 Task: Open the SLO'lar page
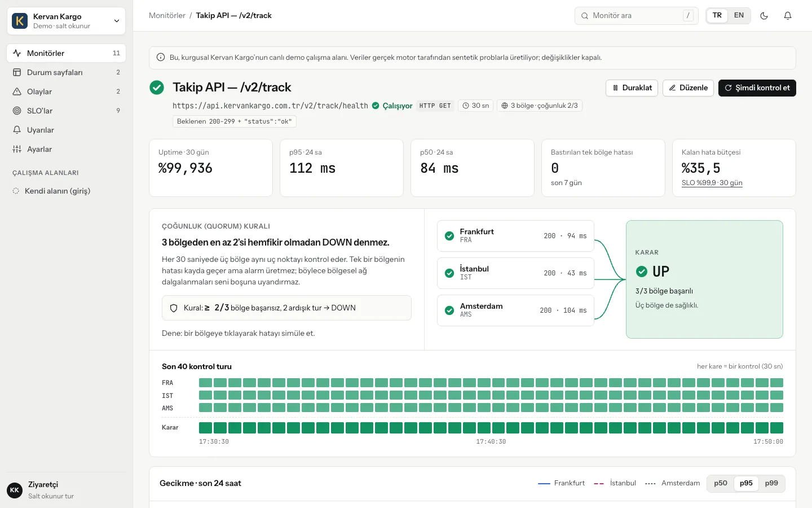pyautogui.click(x=66, y=111)
